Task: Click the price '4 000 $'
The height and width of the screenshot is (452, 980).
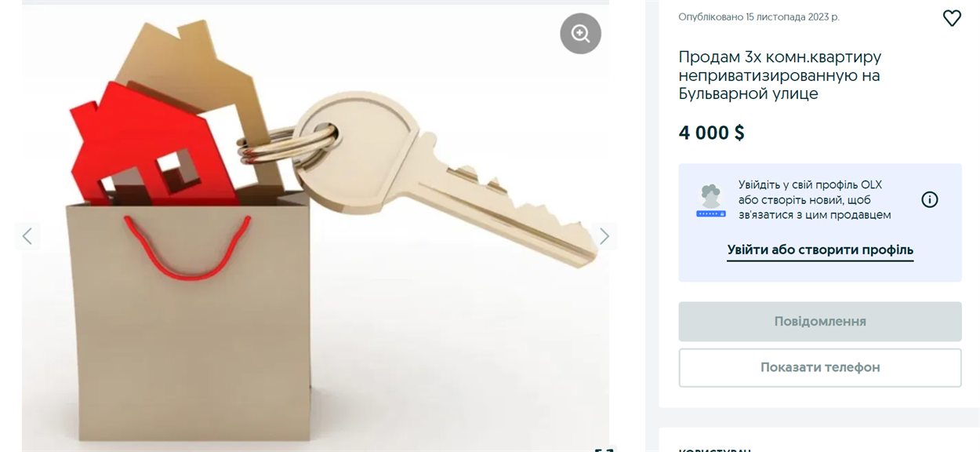Action: tap(712, 133)
